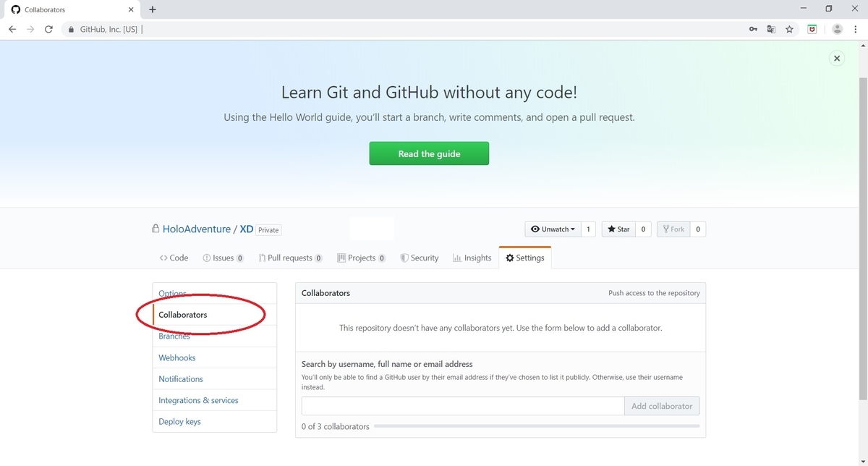868x466 pixels.
Task: Click the Private repository label
Action: point(268,230)
